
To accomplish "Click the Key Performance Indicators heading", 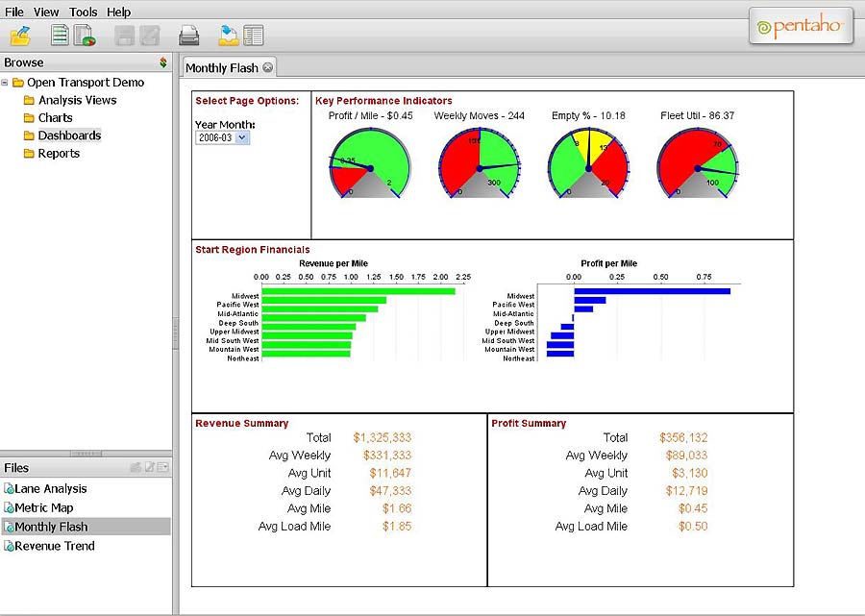I will 383,101.
